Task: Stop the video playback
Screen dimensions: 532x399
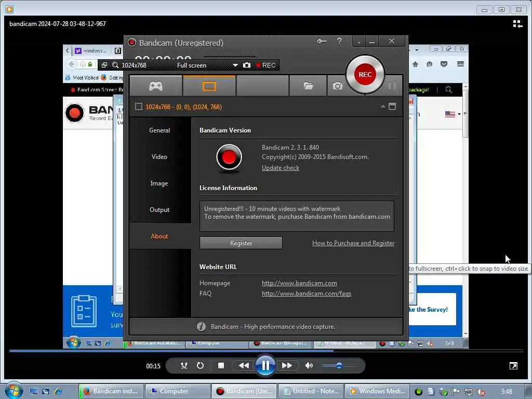Action: pos(221,365)
